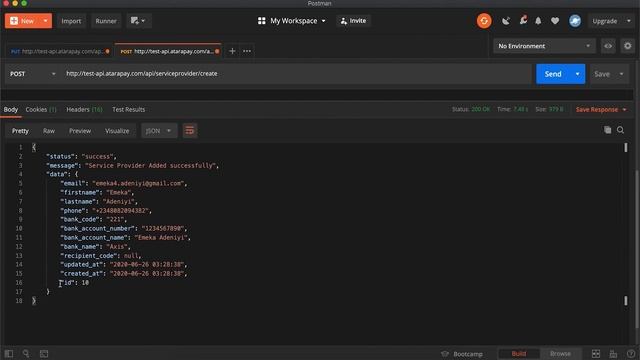
Task: Change HTTP method POST dropdown
Action: 33,74
